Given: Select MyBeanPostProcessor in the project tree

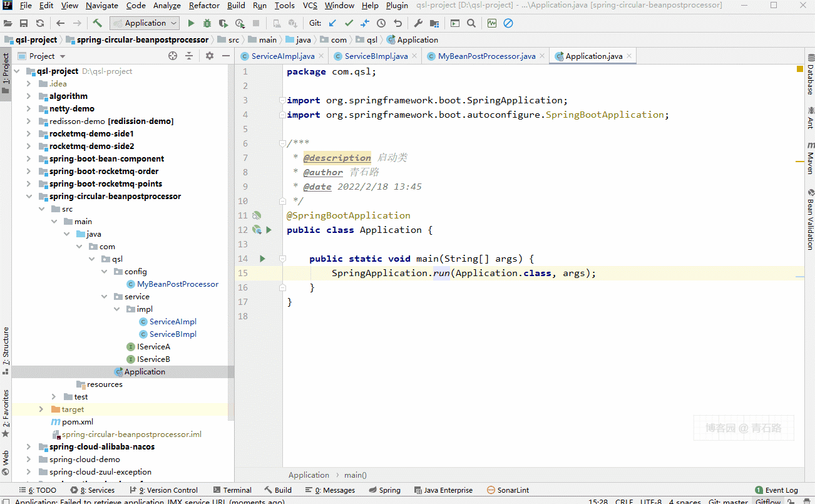Looking at the screenshot, I should [178, 284].
